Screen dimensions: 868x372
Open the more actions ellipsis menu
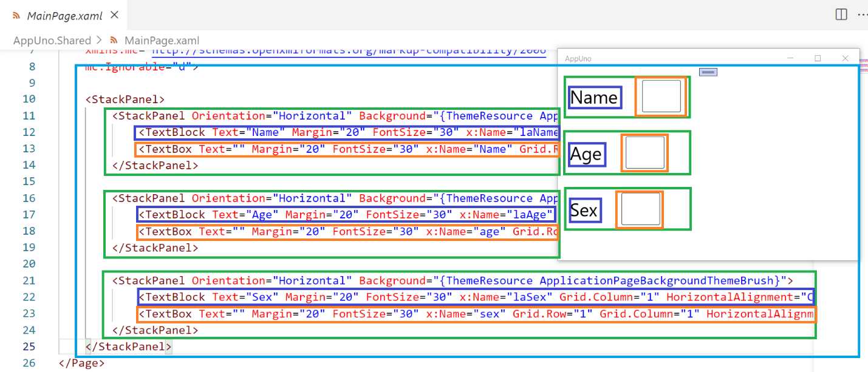[x=863, y=13]
